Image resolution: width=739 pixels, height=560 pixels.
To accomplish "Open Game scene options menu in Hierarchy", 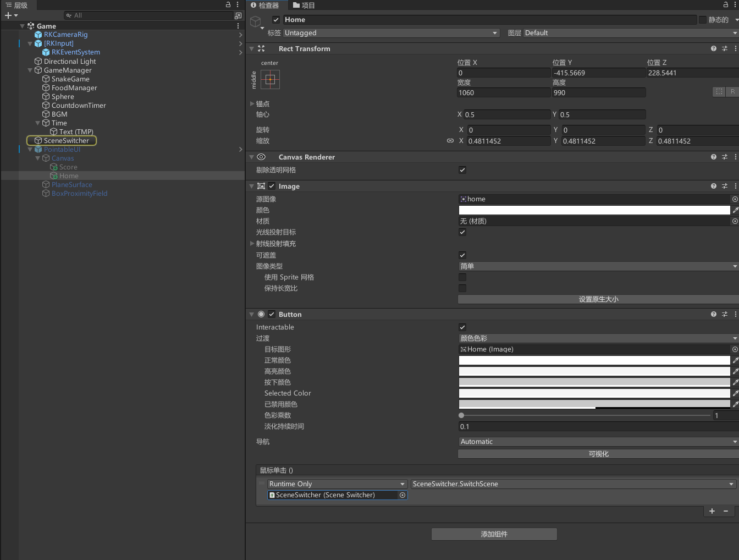I will tap(238, 26).
